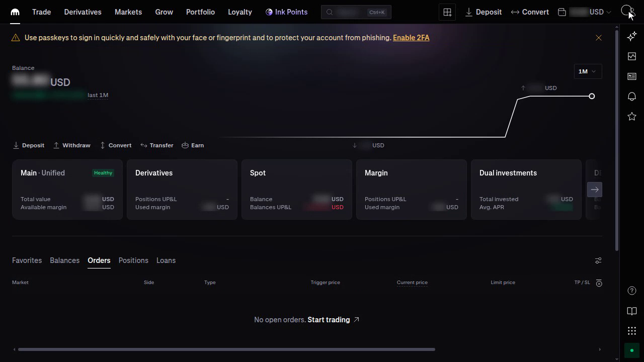This screenshot has width=644, height=362.
Task: Open the USD wallet currency dropdown
Action: pyautogui.click(x=585, y=12)
